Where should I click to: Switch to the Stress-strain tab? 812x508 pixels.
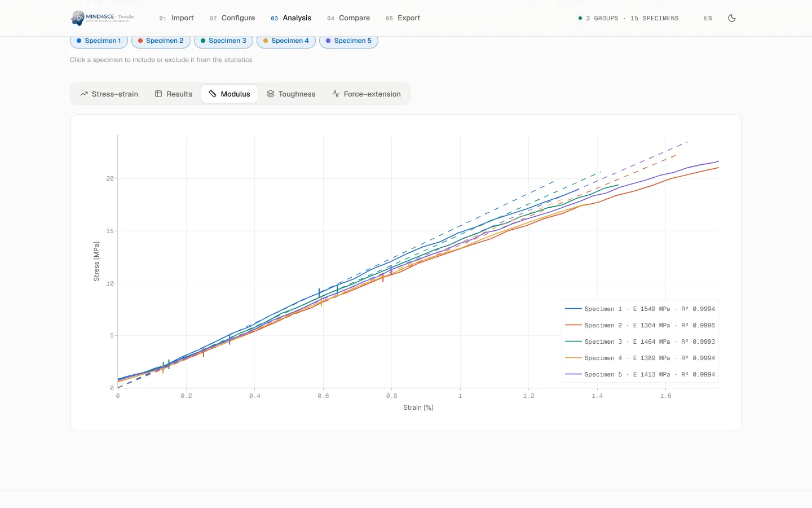109,94
